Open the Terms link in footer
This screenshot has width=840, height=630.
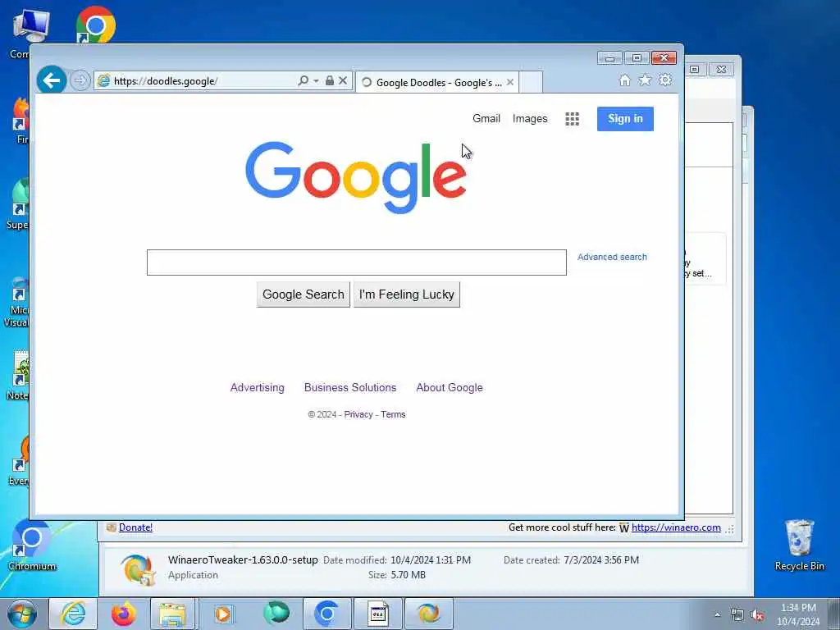[x=393, y=414]
